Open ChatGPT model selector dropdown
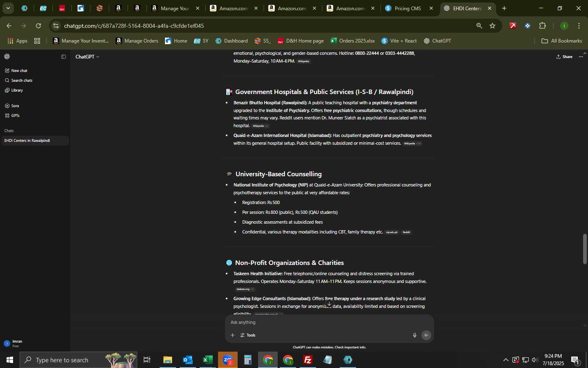This screenshot has width=588, height=368. click(x=87, y=57)
